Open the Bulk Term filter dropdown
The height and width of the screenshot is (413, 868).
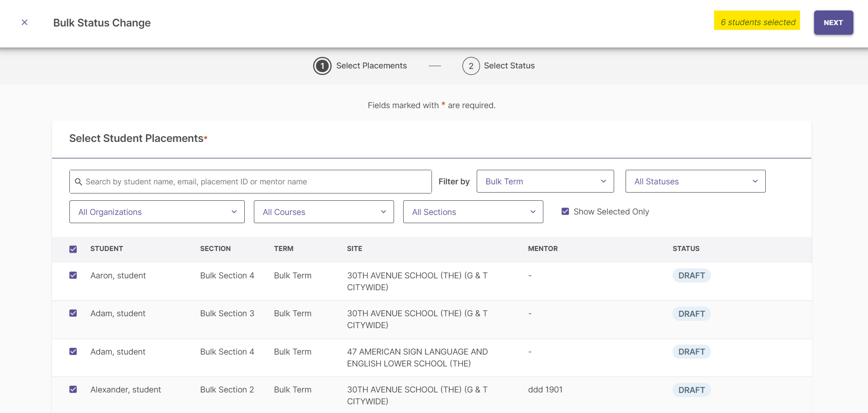[545, 181]
